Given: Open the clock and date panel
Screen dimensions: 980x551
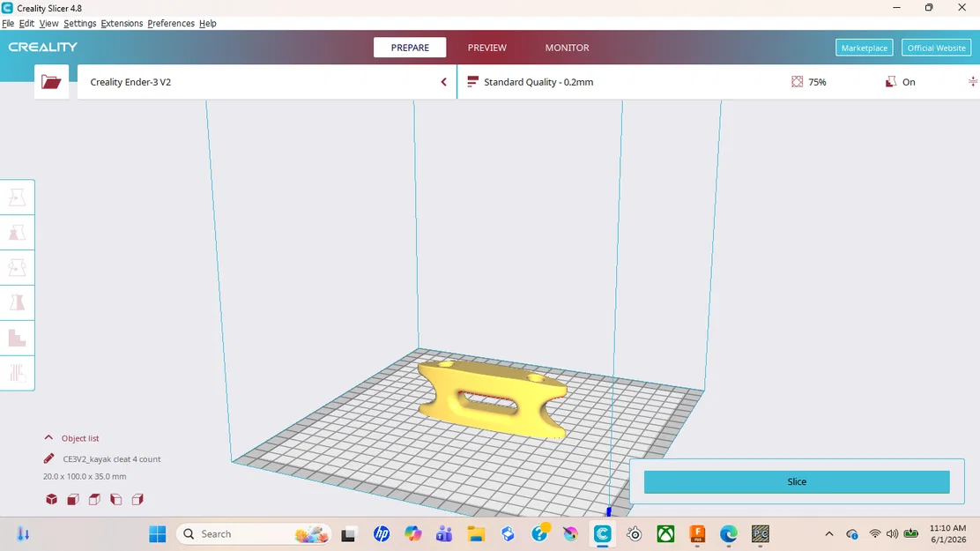Looking at the screenshot, I should coord(947,534).
